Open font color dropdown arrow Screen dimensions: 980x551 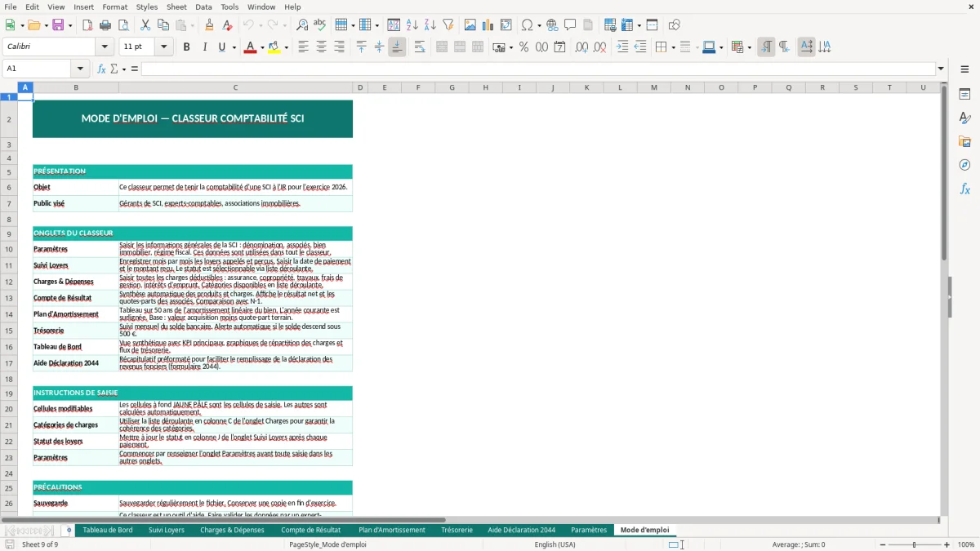pos(261,47)
